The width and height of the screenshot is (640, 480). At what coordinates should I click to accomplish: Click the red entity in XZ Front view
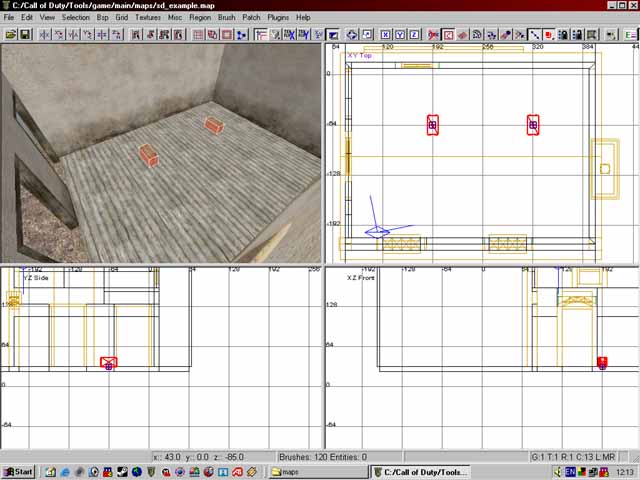[602, 363]
